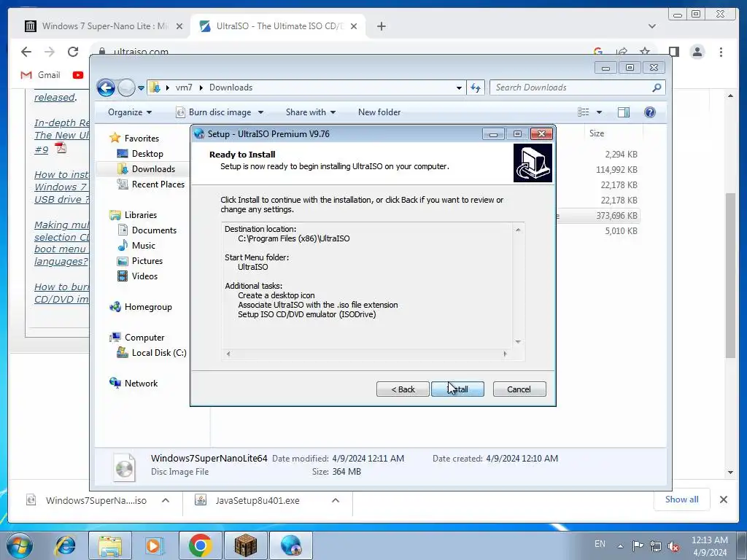Open Gmail bookmark
747x560 pixels.
(x=41, y=75)
